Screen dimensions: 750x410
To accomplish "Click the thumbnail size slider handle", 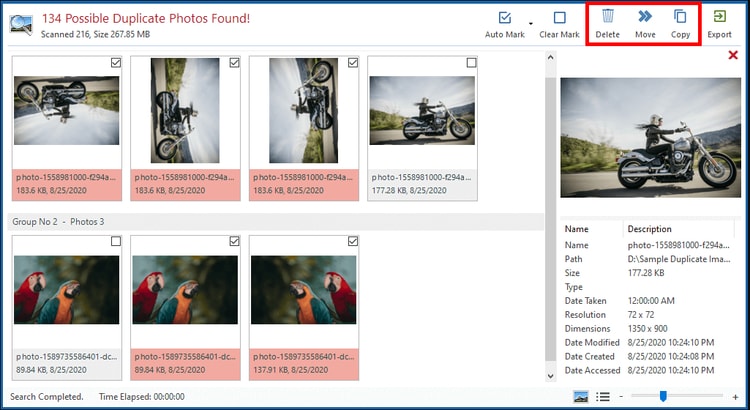I will click(x=663, y=397).
